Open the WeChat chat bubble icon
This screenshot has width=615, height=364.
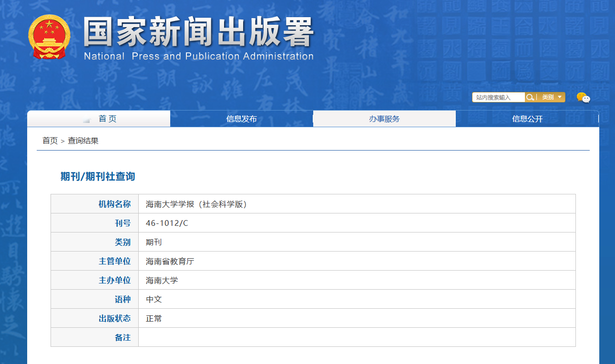pyautogui.click(x=583, y=98)
